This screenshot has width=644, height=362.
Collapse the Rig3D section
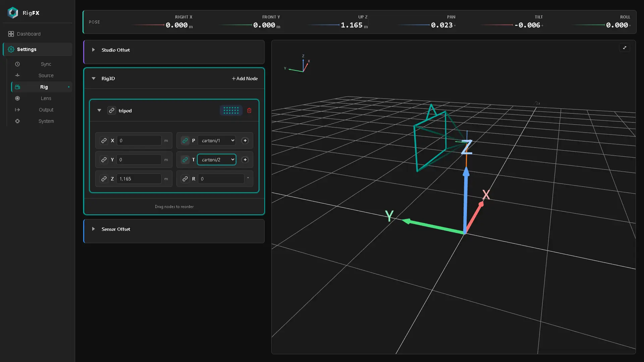(94, 79)
